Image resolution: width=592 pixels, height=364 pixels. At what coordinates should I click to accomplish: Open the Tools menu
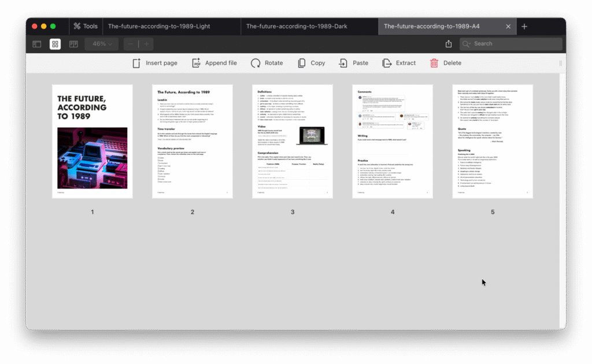point(86,26)
